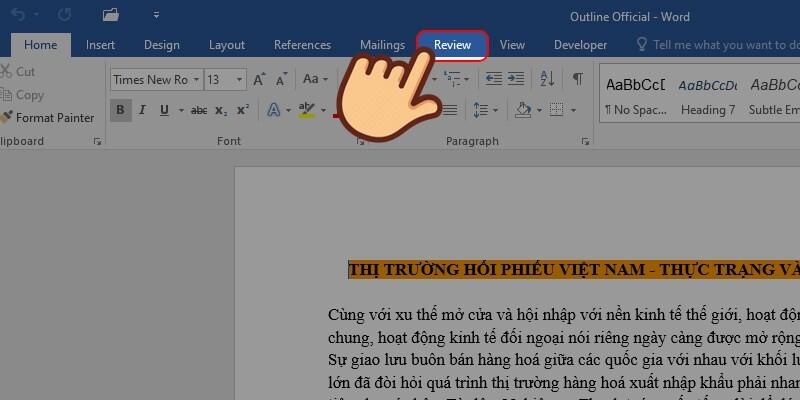Open the Mailings tab

[382, 45]
